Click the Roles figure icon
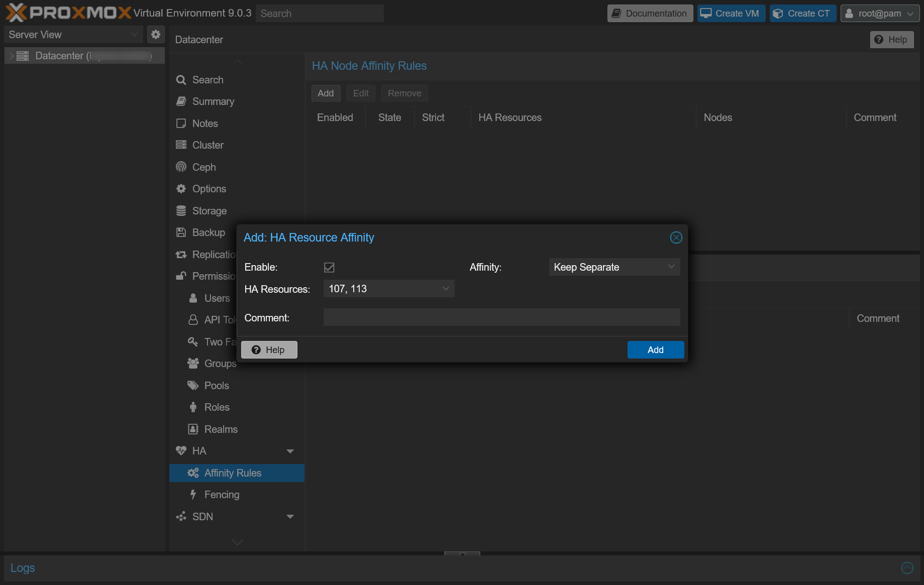Screen dimensions: 924x585 click(193, 407)
